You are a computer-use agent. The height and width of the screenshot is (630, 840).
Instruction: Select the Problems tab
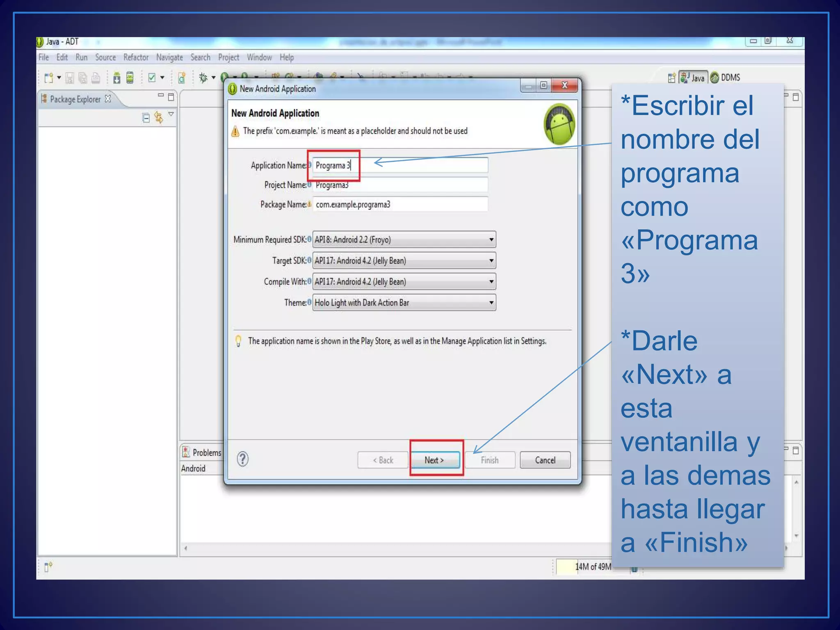(x=202, y=452)
